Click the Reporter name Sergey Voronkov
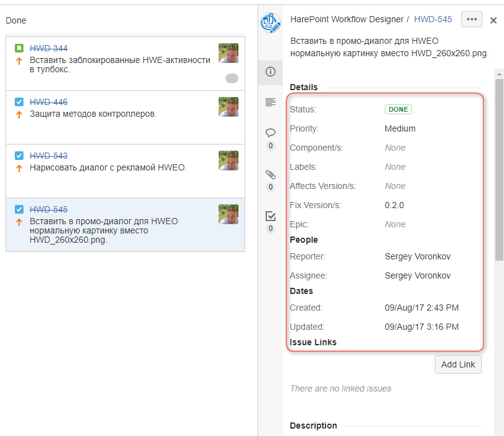Image resolution: width=504 pixels, height=436 pixels. (418, 256)
